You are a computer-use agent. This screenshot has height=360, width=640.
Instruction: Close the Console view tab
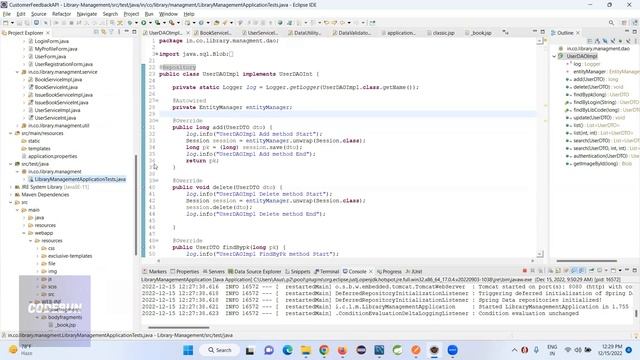coord(371,271)
